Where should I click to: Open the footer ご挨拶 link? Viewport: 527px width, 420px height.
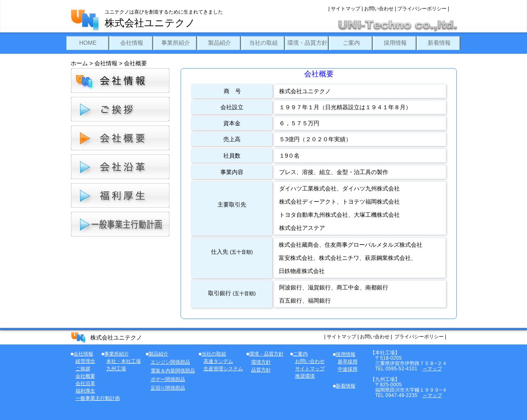pos(83,369)
